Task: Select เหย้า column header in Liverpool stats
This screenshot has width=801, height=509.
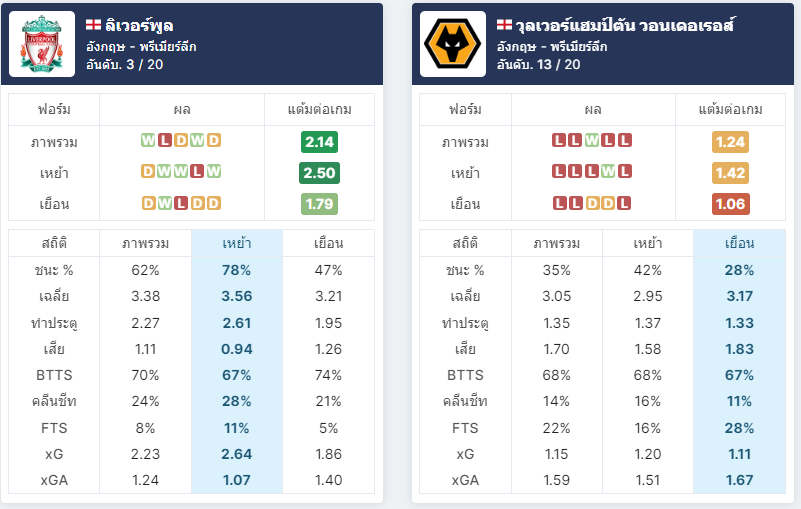Action: [237, 243]
